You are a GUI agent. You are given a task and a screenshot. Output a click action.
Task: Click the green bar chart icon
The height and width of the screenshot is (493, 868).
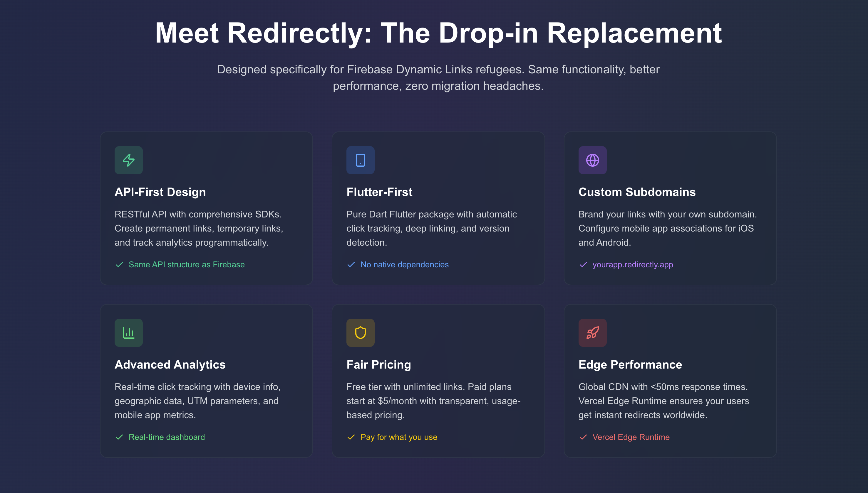coord(128,332)
